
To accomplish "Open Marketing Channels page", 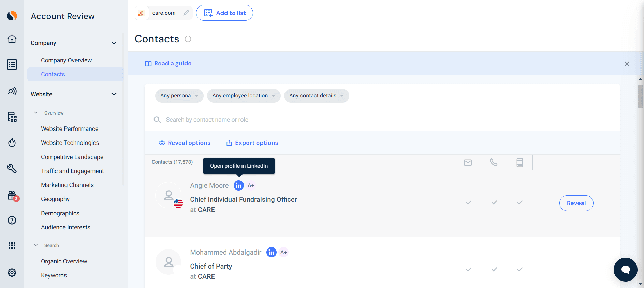I will (67, 185).
